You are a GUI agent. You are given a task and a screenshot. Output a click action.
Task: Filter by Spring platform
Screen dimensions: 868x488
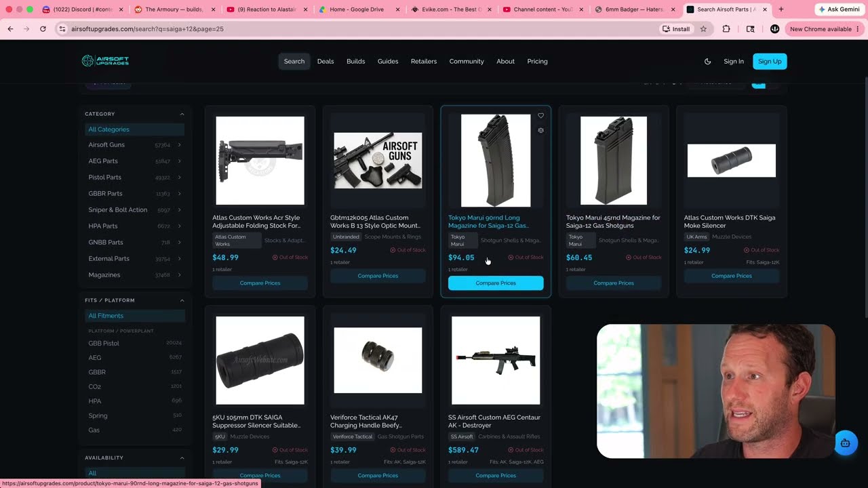134,415
